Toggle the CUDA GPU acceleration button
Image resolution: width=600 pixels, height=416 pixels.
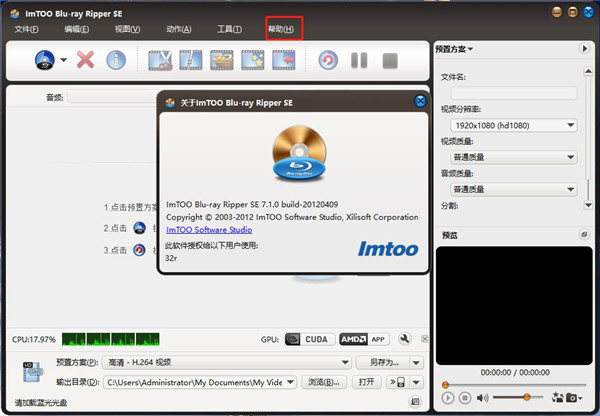coord(310,339)
